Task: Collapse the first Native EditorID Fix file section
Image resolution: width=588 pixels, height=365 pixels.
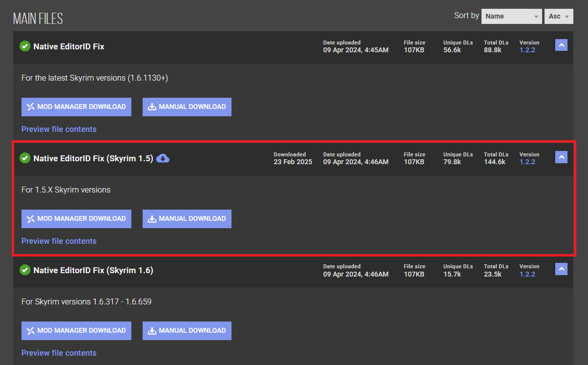Action: pos(561,45)
